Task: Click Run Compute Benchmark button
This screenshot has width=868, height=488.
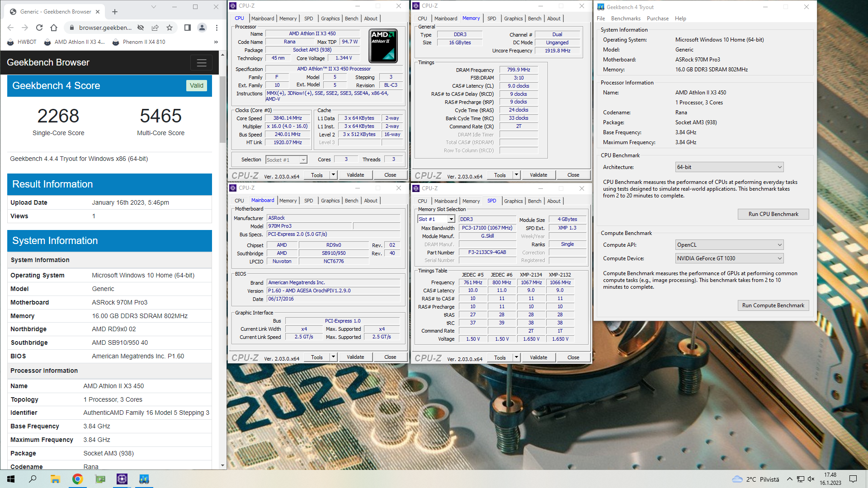Action: click(x=773, y=305)
